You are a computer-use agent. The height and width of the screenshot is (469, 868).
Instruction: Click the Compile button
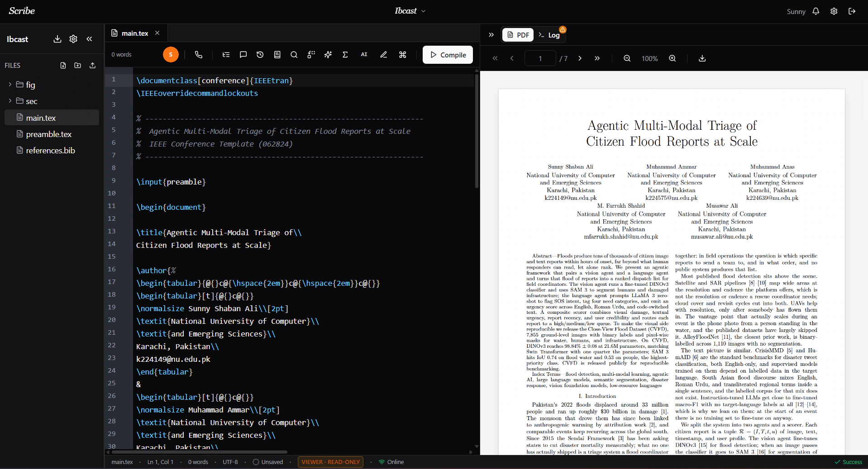pos(448,55)
